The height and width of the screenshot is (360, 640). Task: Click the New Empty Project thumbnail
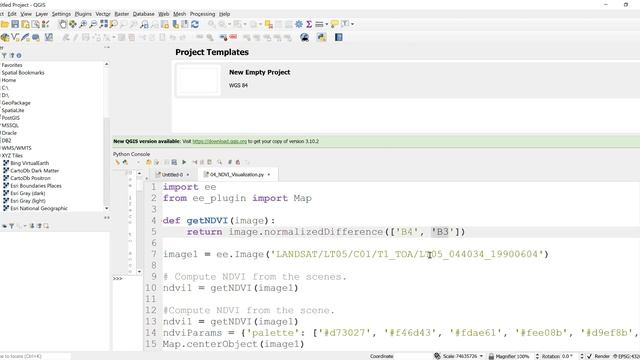[198, 80]
